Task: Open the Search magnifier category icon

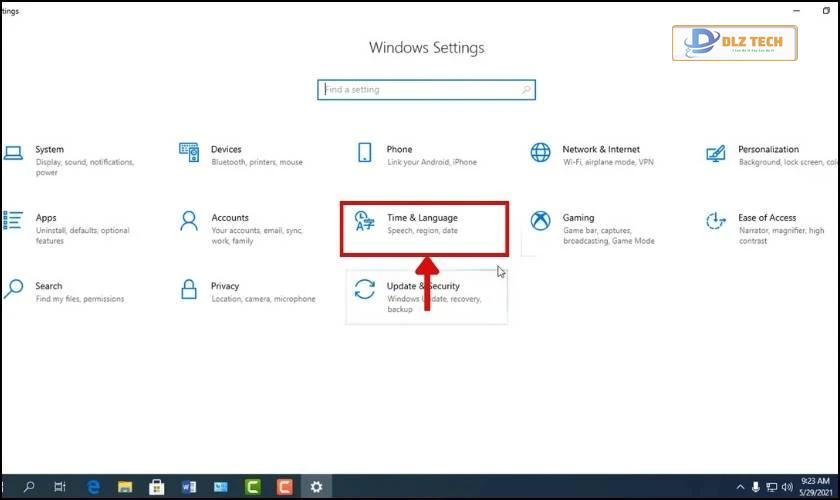Action: [x=13, y=289]
